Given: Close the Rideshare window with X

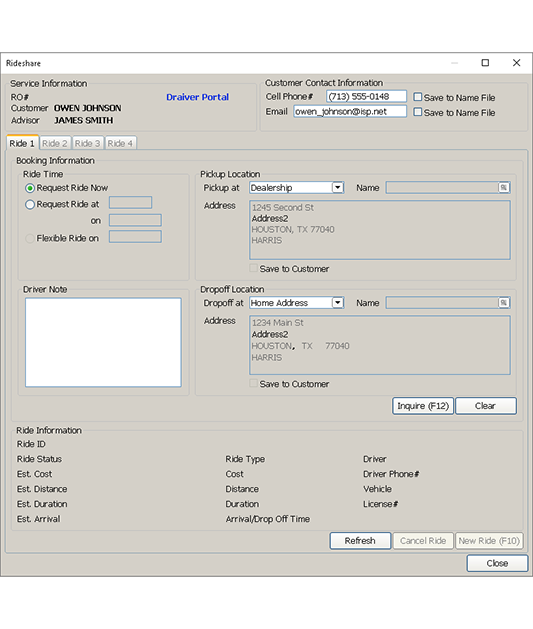Looking at the screenshot, I should [516, 63].
